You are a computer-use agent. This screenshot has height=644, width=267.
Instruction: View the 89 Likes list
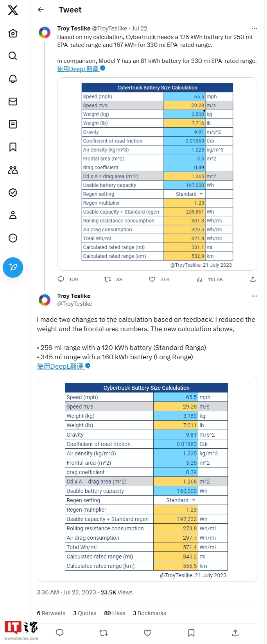click(115, 613)
